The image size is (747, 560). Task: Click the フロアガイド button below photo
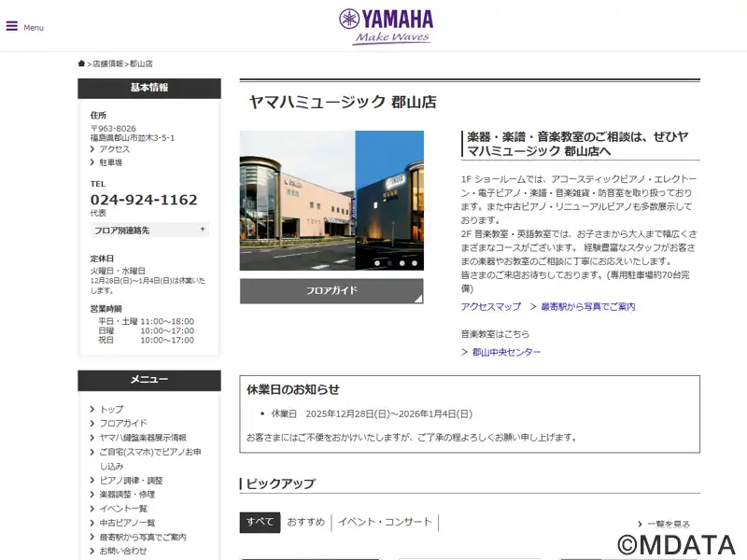[x=331, y=290]
